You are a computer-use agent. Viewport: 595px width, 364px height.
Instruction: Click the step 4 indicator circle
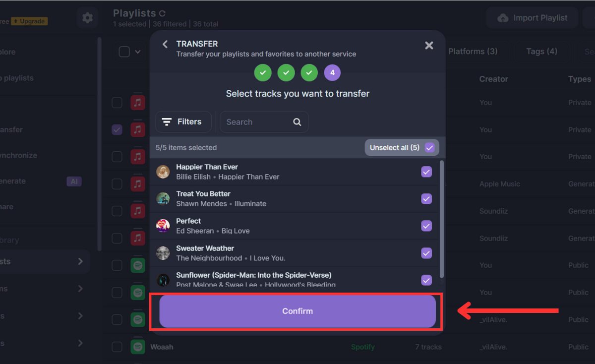click(332, 72)
